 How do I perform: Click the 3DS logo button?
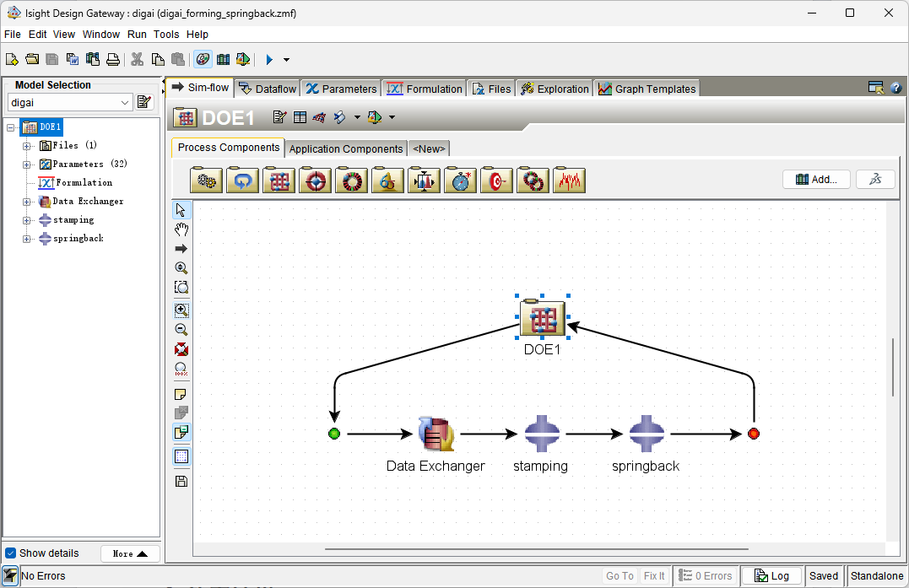(875, 179)
